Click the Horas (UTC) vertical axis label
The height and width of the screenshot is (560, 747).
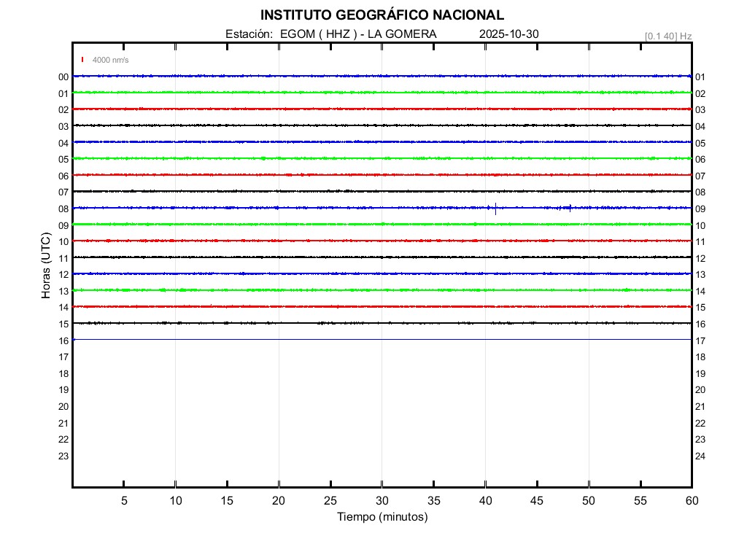pos(46,265)
